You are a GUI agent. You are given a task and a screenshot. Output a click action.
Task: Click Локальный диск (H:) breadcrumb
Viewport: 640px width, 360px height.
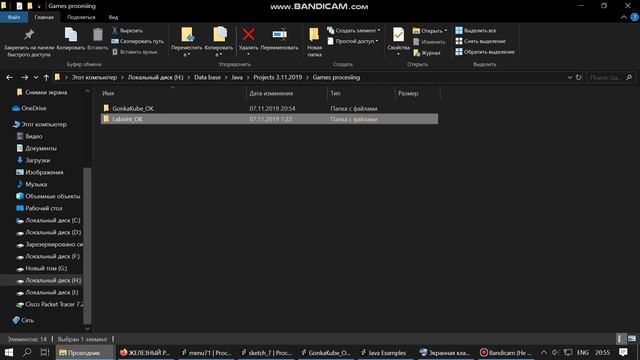tap(156, 77)
